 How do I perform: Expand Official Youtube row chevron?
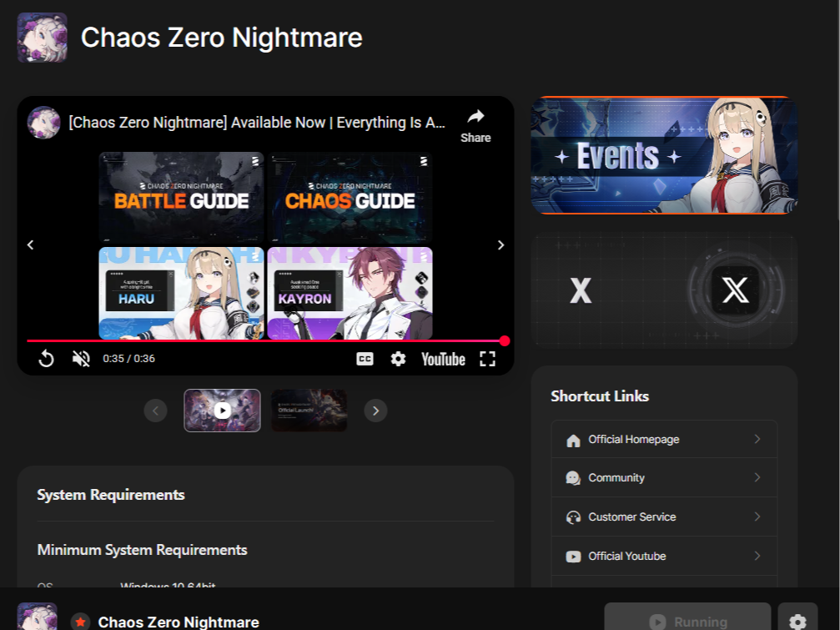pyautogui.click(x=757, y=556)
